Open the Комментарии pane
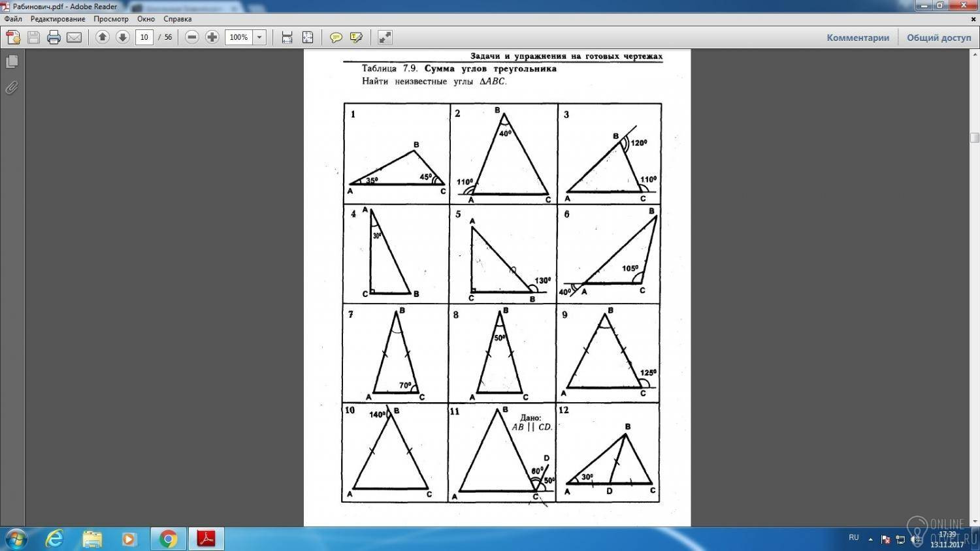 point(858,37)
